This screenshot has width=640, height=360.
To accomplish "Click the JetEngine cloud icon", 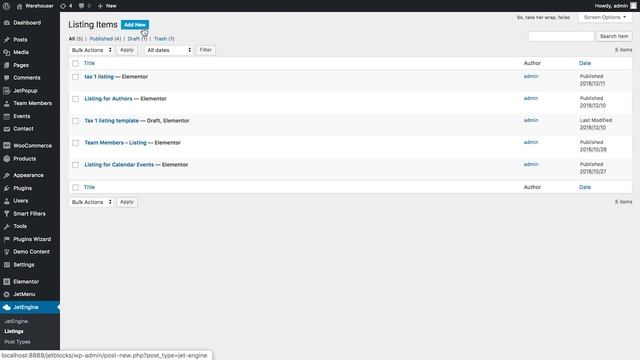I will [x=7, y=307].
